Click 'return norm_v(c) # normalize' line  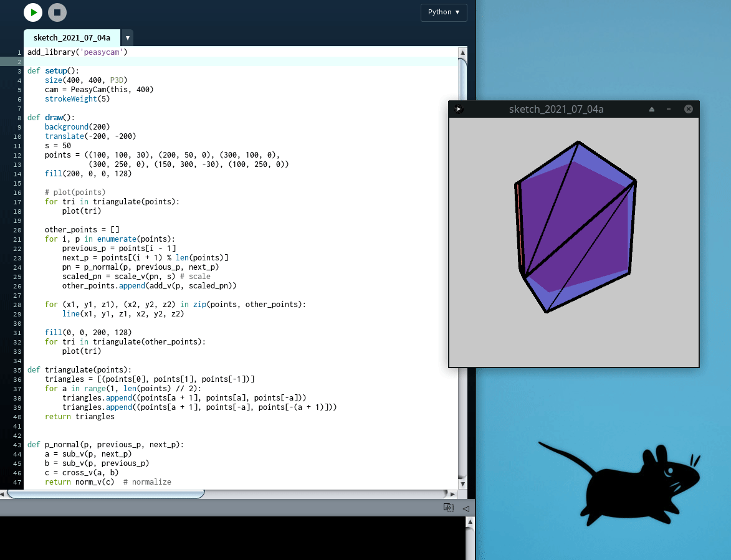(x=108, y=482)
